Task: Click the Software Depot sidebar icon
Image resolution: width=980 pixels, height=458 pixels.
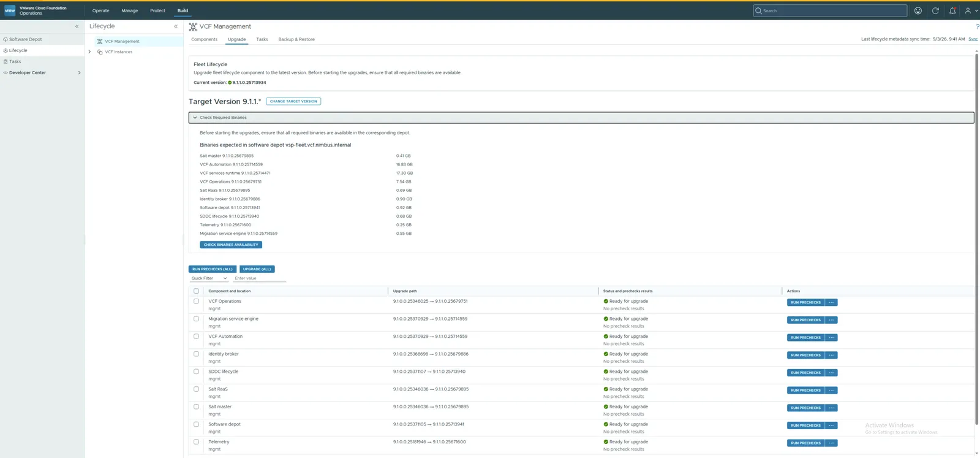Action: [6, 39]
